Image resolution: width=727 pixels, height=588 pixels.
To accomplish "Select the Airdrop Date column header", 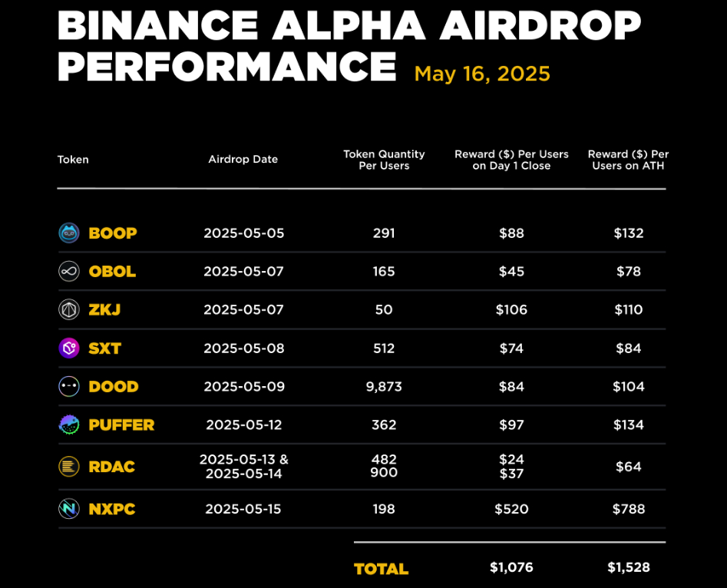I will coord(243,160).
